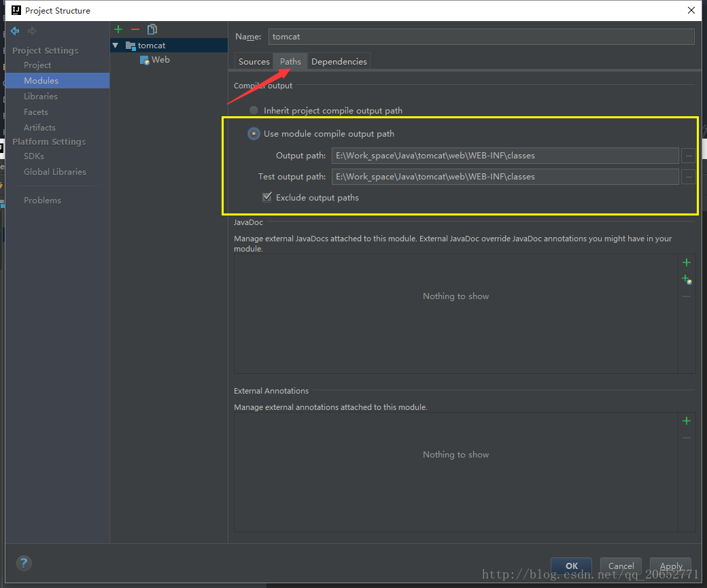707x588 pixels.
Task: Click the OK button
Action: click(571, 566)
